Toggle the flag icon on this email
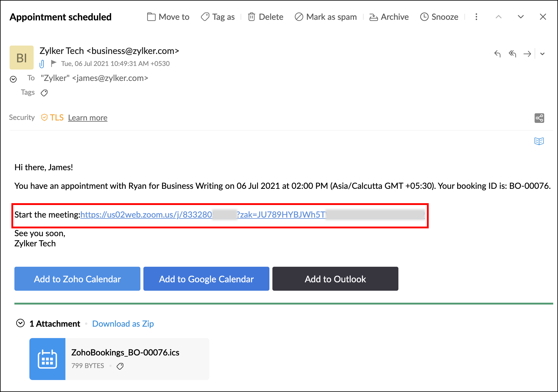This screenshot has width=558, height=392. [54, 63]
